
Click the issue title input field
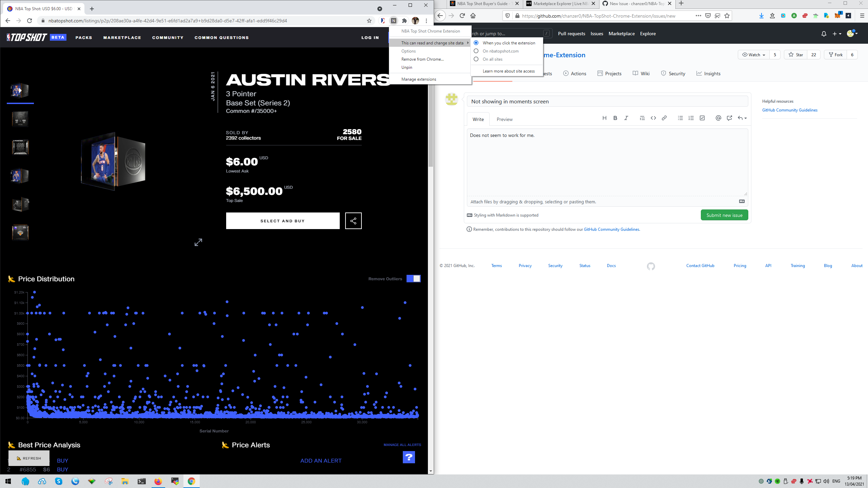tap(607, 101)
